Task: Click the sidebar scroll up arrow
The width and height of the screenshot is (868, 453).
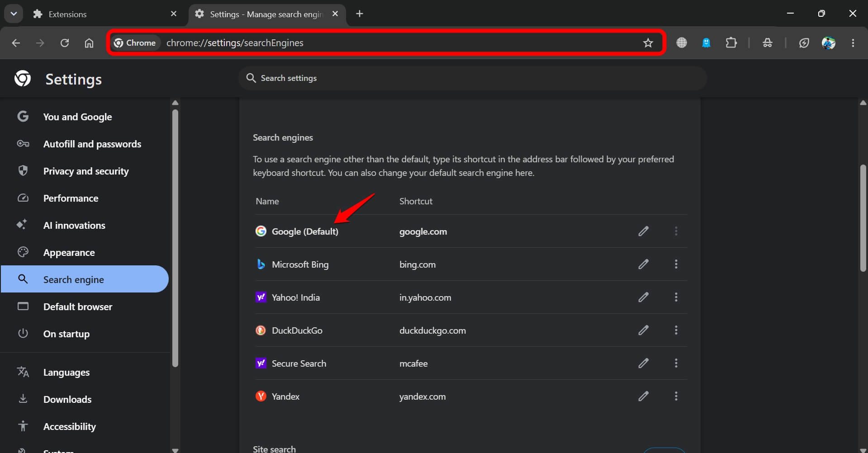Action: 175,103
